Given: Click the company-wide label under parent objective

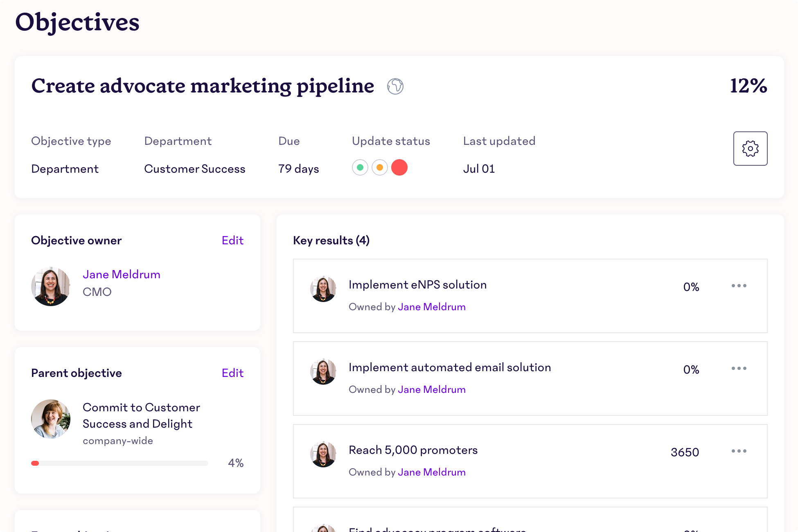Looking at the screenshot, I should [118, 441].
